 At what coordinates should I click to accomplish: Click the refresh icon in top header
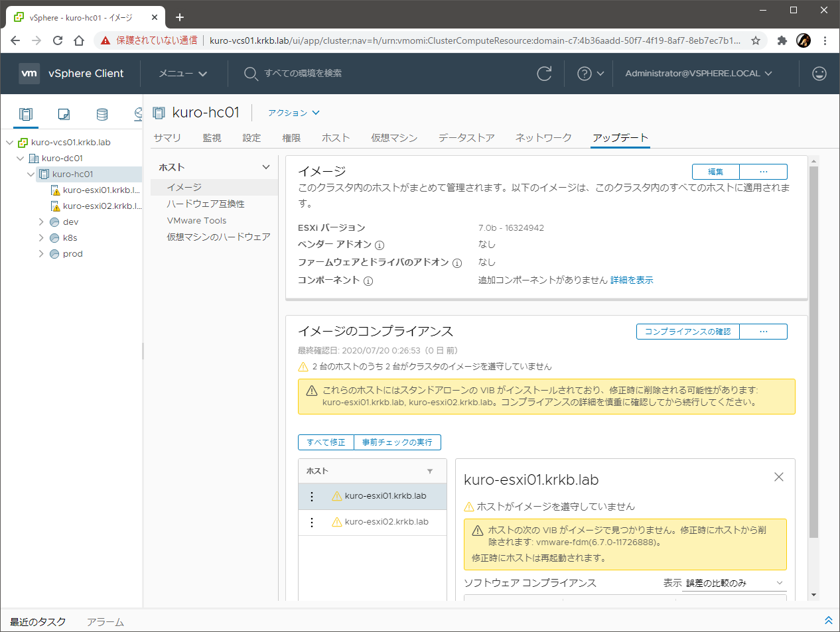(x=544, y=74)
